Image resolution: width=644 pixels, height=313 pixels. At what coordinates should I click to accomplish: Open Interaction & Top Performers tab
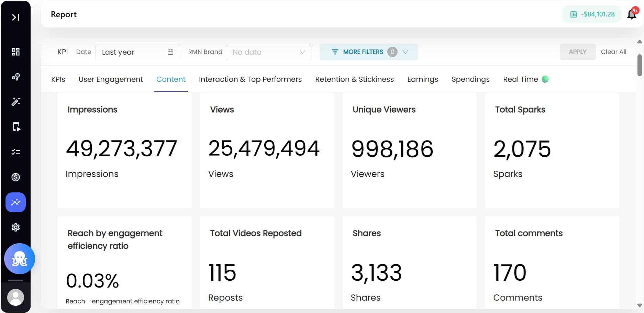250,79
